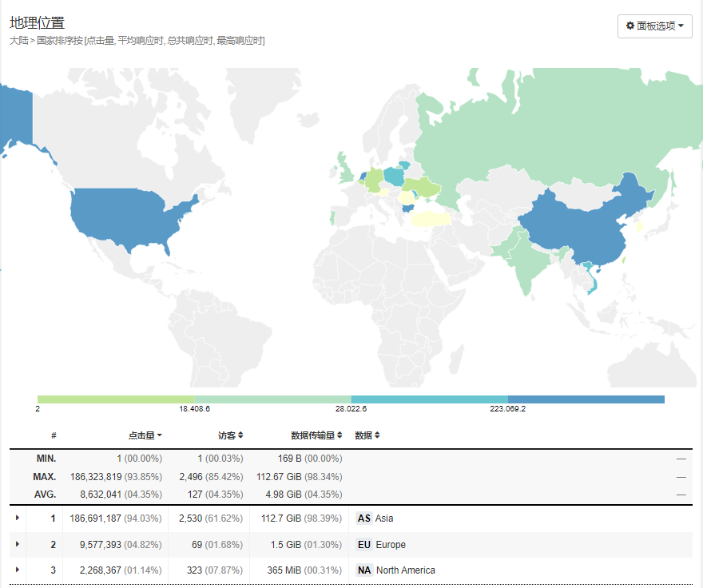Expand the North America row
703x588 pixels.
tap(18, 570)
